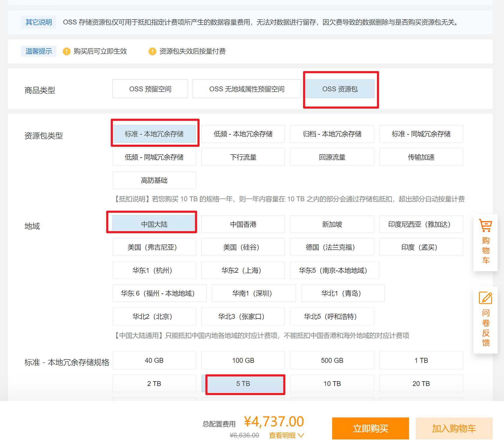Pick region 华东2（上海）
Image resolution: width=504 pixels, height=448 pixels.
pyautogui.click(x=243, y=270)
